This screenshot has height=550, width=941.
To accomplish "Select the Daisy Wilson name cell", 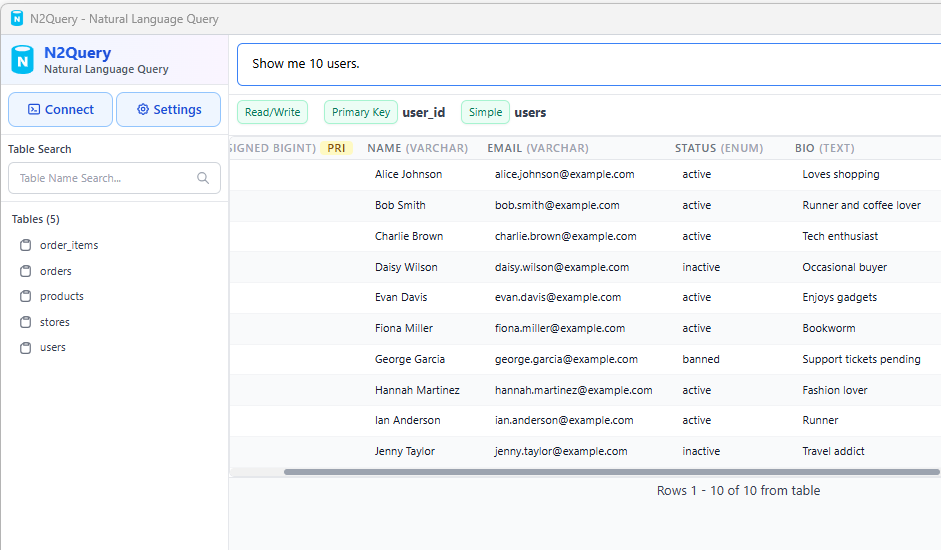I will pyautogui.click(x=406, y=267).
